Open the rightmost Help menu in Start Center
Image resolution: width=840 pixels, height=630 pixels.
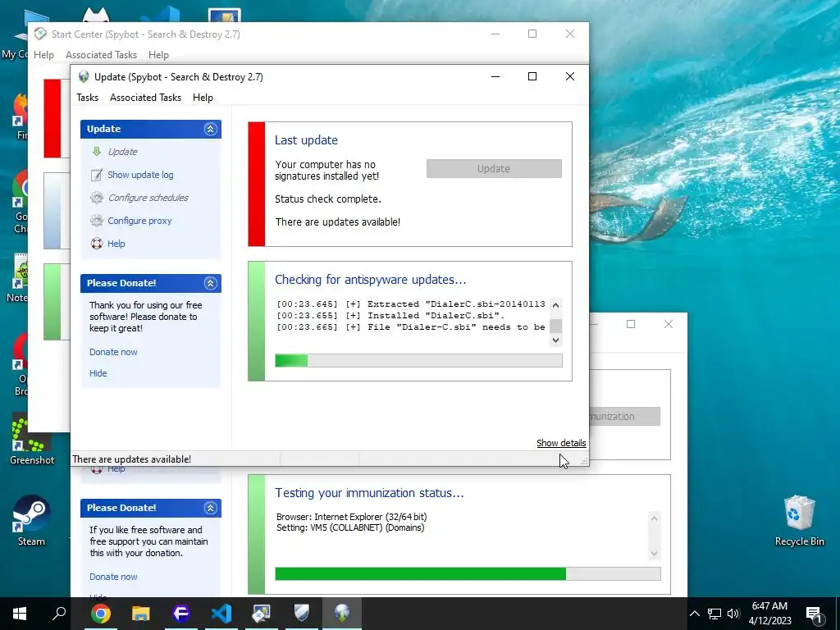coord(158,55)
